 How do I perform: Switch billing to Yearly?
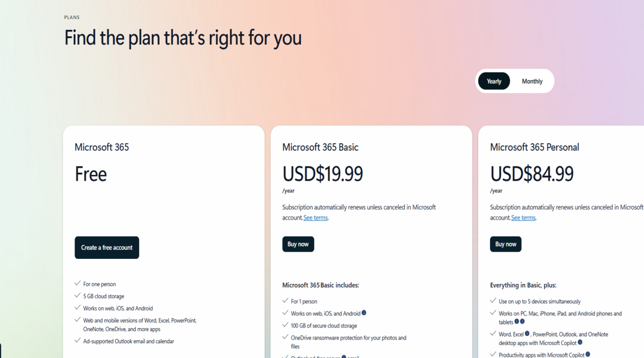click(x=494, y=81)
